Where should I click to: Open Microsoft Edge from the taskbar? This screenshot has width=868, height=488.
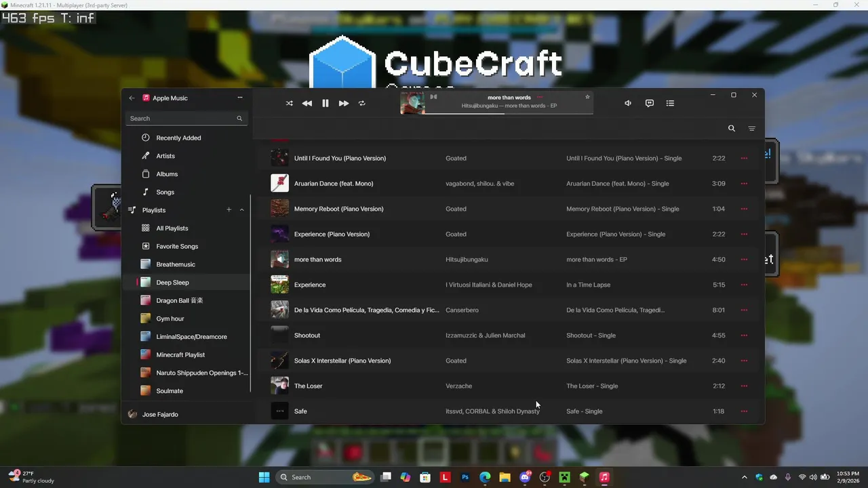(485, 477)
